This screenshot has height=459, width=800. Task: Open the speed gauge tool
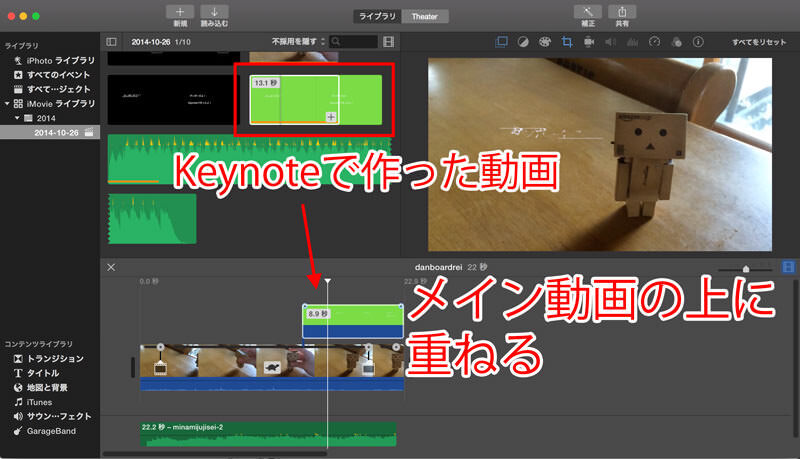click(x=655, y=42)
